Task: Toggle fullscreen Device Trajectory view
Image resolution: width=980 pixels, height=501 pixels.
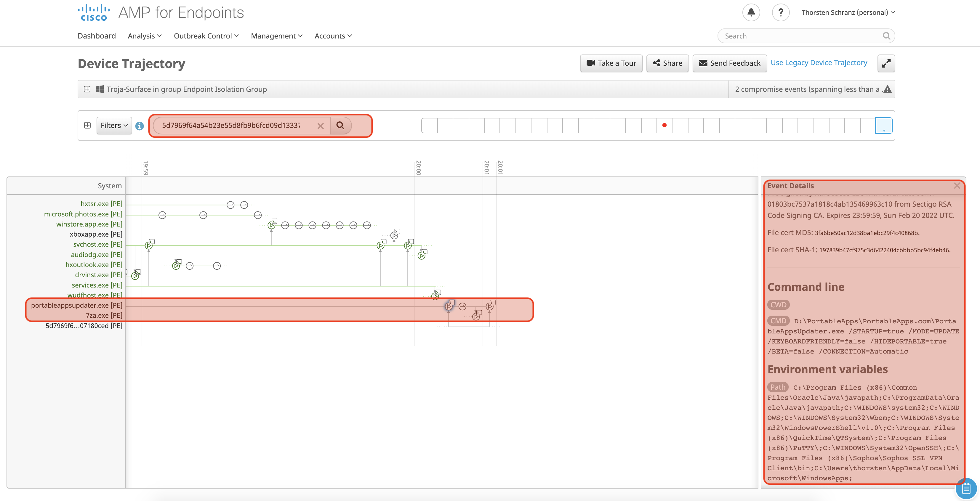Action: (886, 63)
